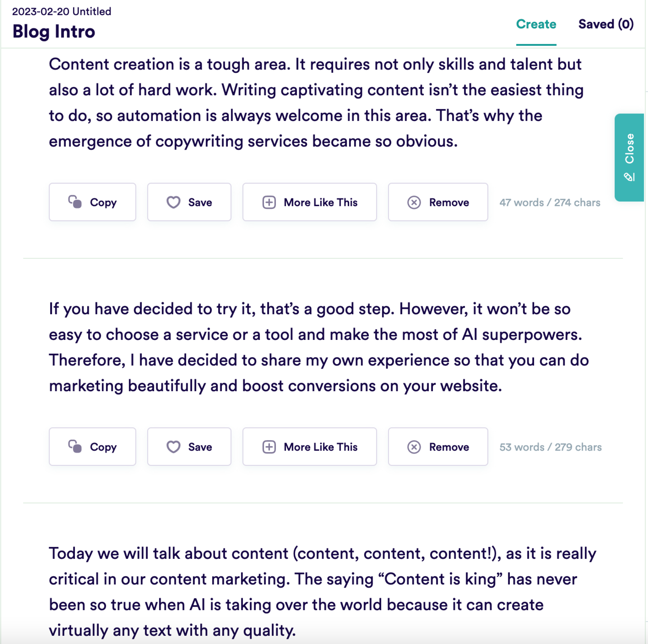The height and width of the screenshot is (644, 648).
Task: Click the X circle icon on the second Remove
Action: (x=414, y=447)
